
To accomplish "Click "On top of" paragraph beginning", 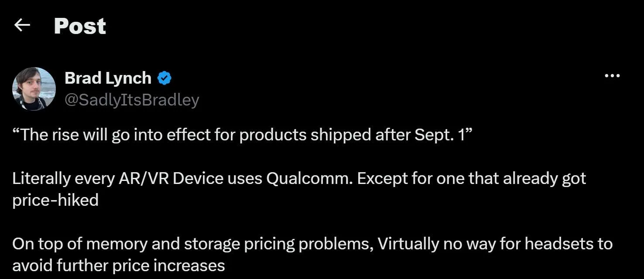I will point(48,244).
